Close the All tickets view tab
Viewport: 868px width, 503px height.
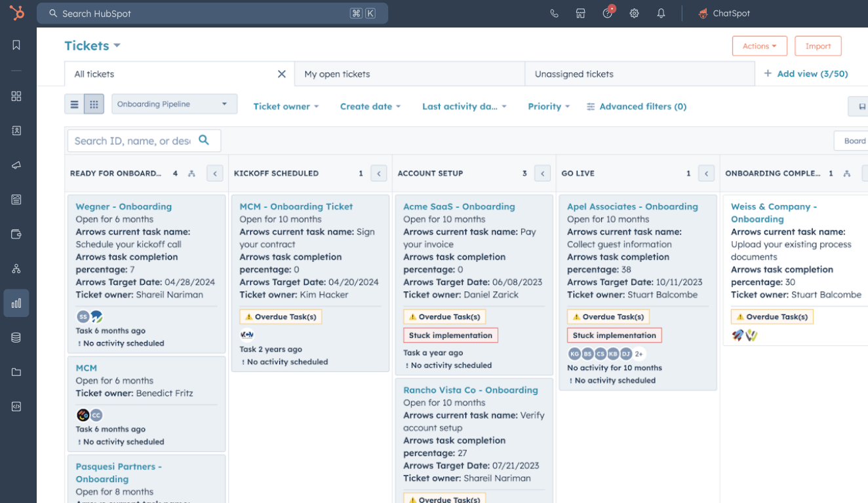(282, 74)
